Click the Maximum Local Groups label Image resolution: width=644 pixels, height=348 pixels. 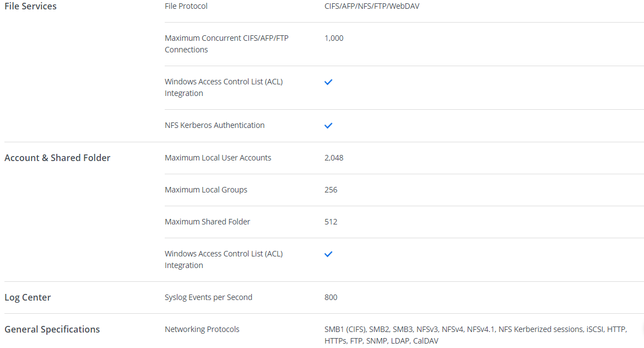pyautogui.click(x=205, y=190)
